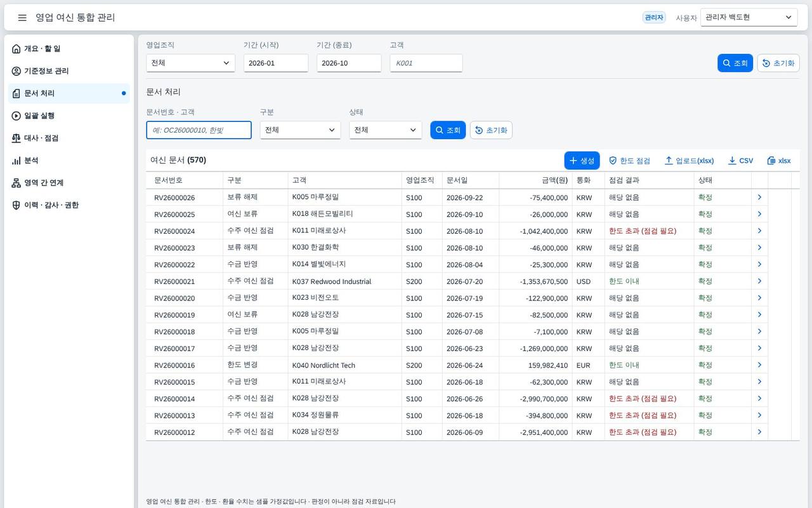Open row detail arrow for RV26000012
812x508 pixels.
tap(759, 432)
